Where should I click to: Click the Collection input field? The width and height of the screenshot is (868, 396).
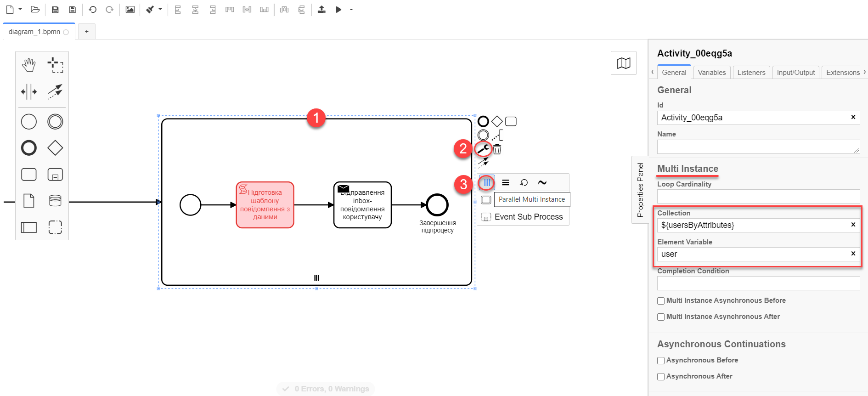[x=753, y=225]
